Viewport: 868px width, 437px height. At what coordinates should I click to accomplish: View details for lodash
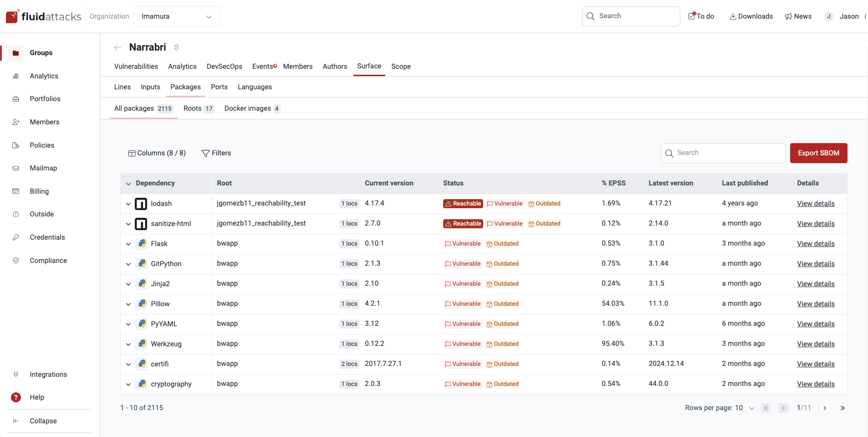pyautogui.click(x=816, y=204)
